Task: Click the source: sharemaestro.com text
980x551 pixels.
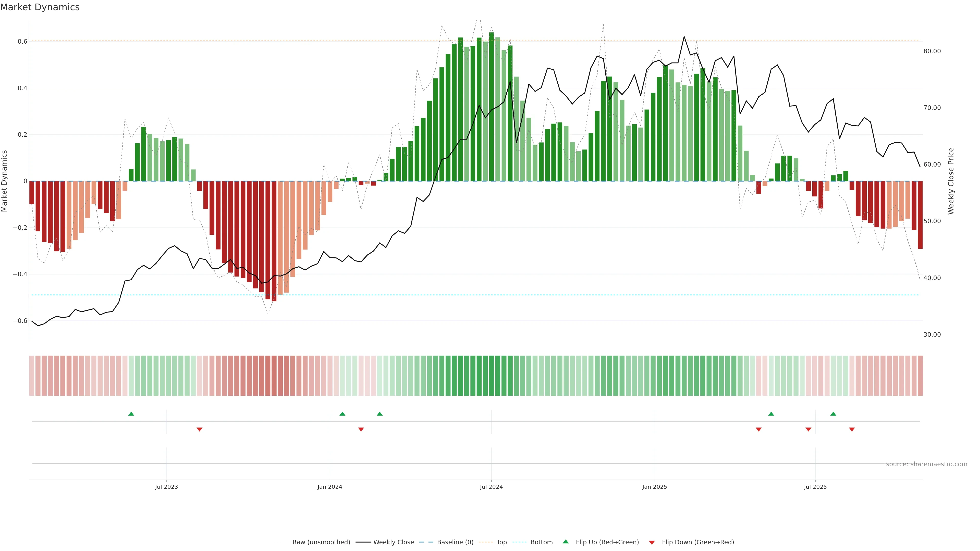Action: pos(926,464)
